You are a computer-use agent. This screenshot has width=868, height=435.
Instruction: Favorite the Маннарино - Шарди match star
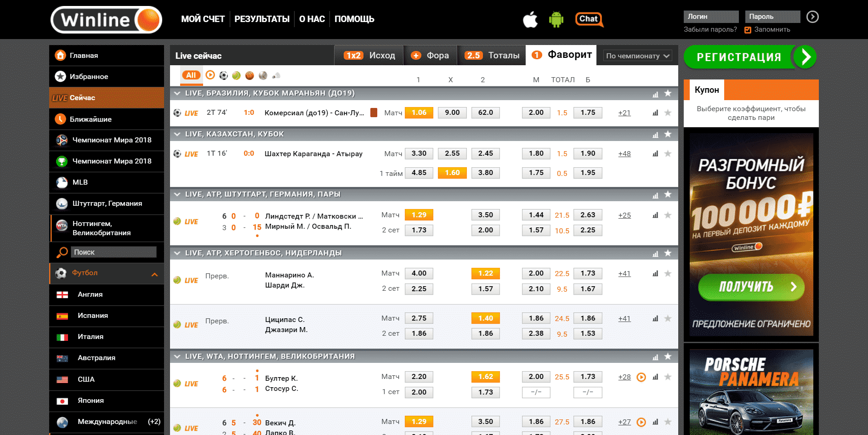[668, 273]
